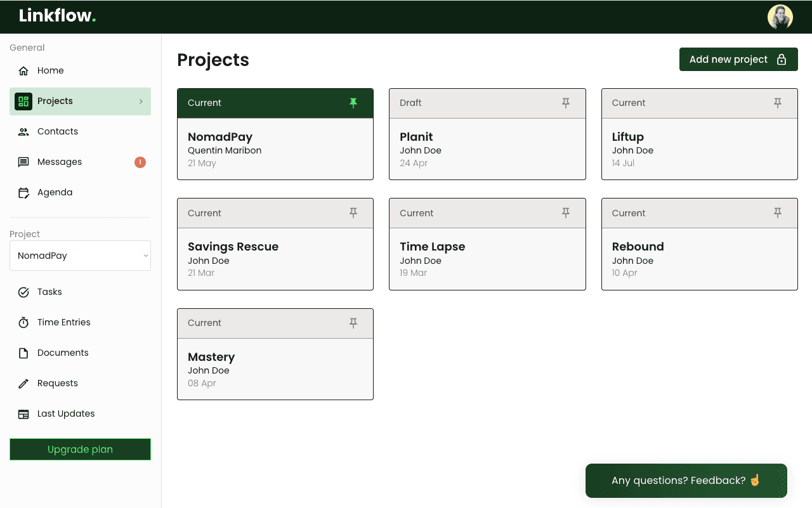The width and height of the screenshot is (812, 508).
Task: Open the user profile avatar
Action: pyautogui.click(x=780, y=17)
